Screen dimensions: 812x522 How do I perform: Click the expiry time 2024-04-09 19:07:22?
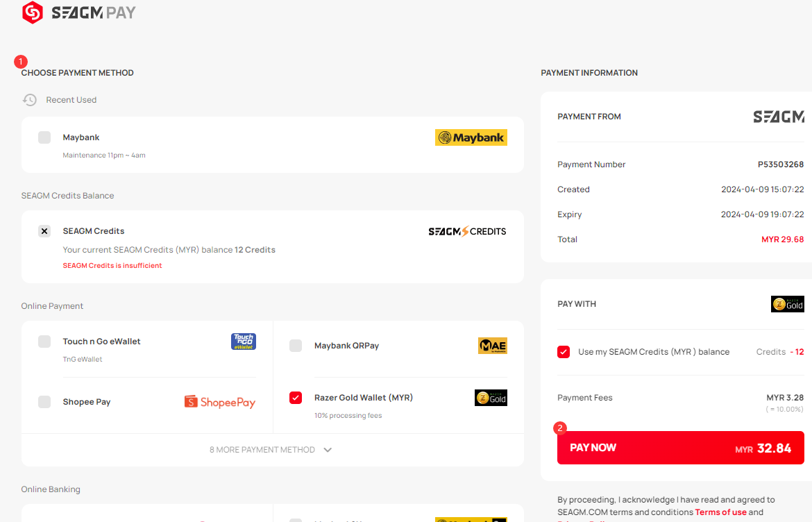(762, 214)
